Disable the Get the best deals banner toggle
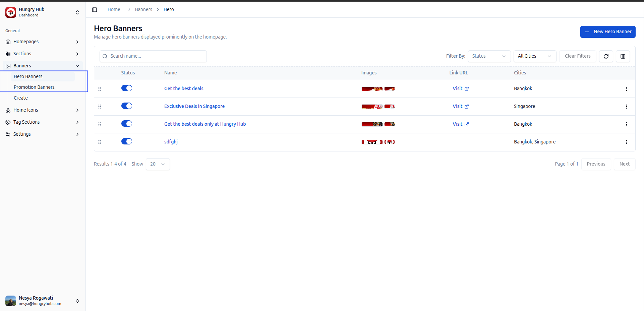644x311 pixels. (127, 88)
